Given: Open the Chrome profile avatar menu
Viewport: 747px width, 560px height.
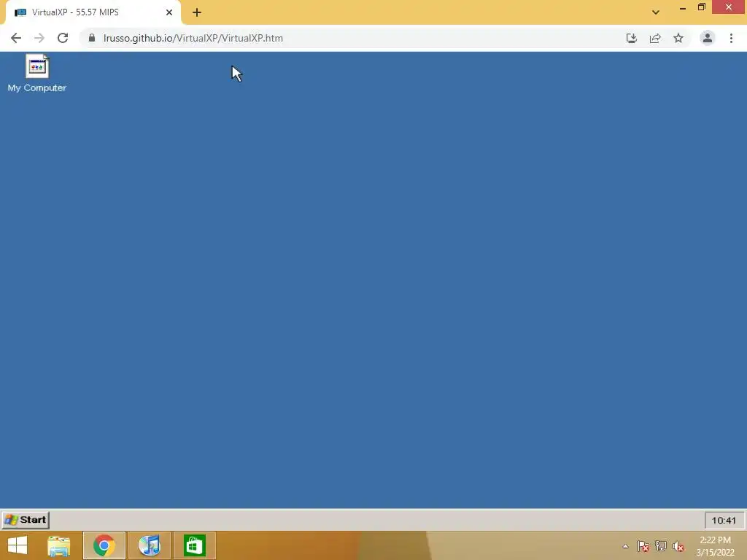Looking at the screenshot, I should point(708,38).
